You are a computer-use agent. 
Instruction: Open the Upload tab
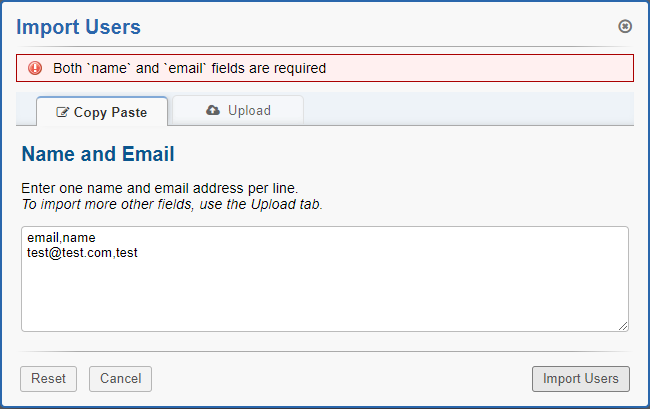[x=238, y=110]
